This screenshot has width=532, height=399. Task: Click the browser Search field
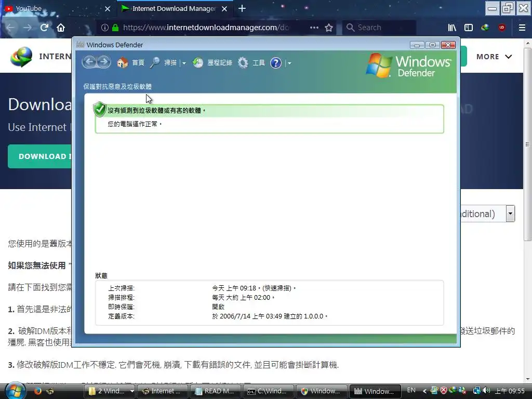(x=379, y=28)
